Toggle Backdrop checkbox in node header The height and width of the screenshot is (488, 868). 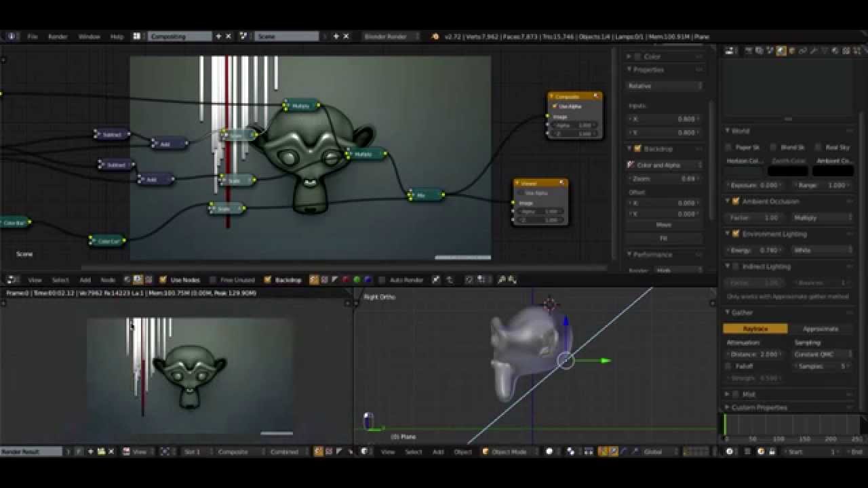(x=268, y=279)
